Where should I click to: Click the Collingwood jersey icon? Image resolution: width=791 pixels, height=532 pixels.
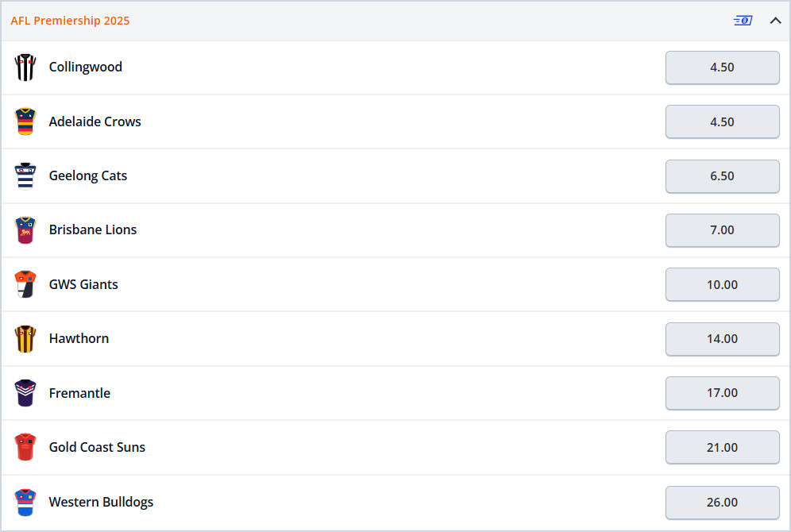[25, 67]
